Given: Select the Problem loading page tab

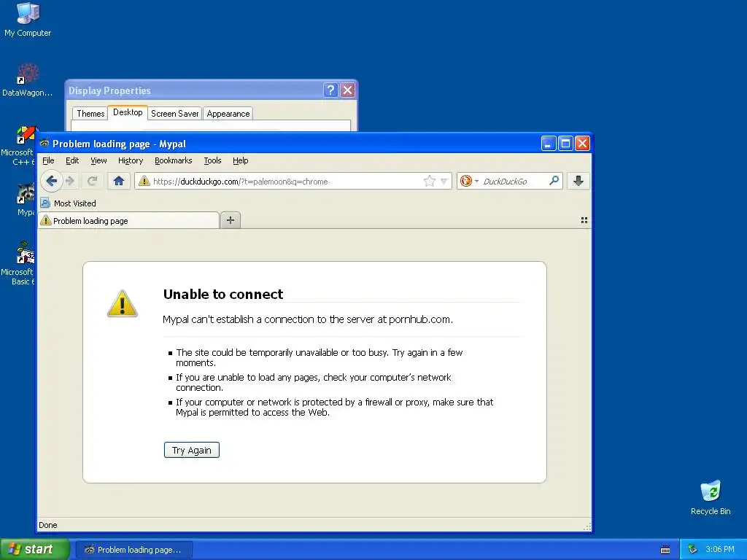Looking at the screenshot, I should click(128, 220).
